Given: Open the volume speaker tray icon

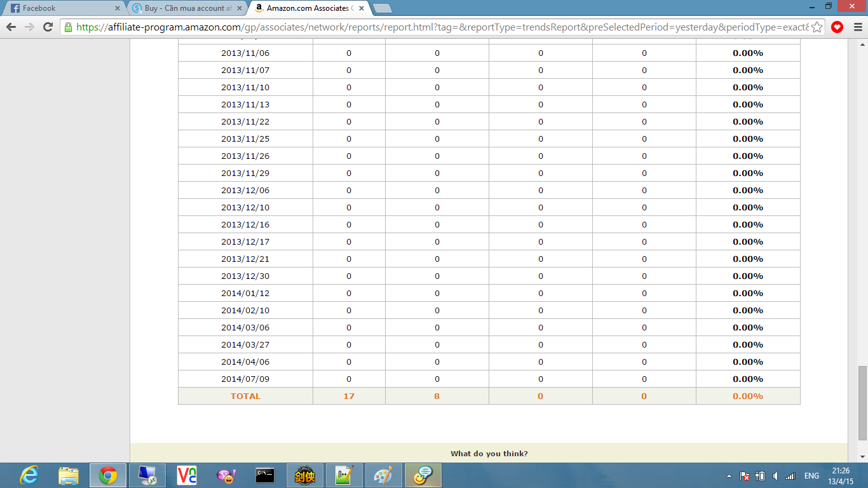Looking at the screenshot, I should (x=775, y=476).
